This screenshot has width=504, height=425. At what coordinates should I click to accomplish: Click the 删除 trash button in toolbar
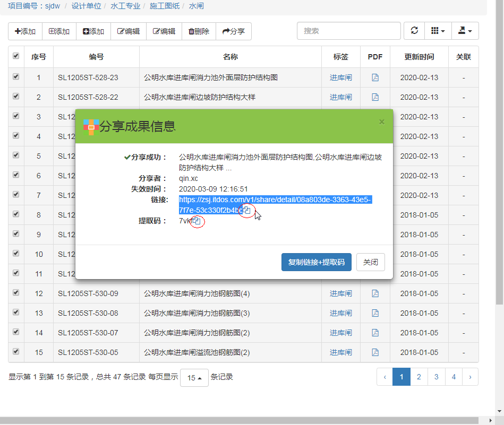[199, 31]
